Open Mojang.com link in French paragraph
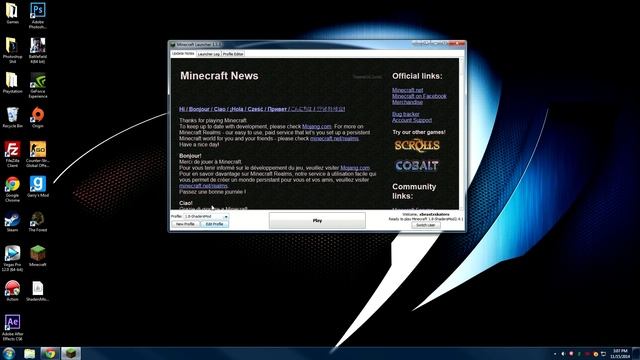Viewport: 640px width, 360px height. point(355,168)
